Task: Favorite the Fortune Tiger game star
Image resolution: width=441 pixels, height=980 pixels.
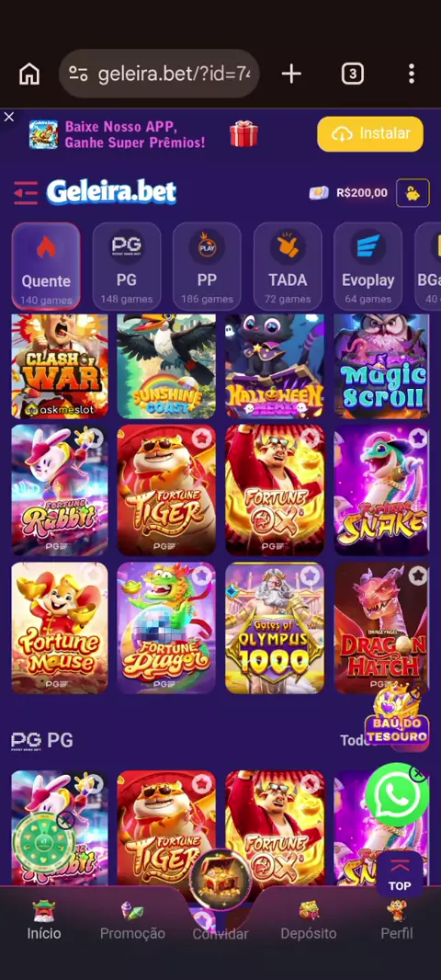Action: click(x=201, y=438)
